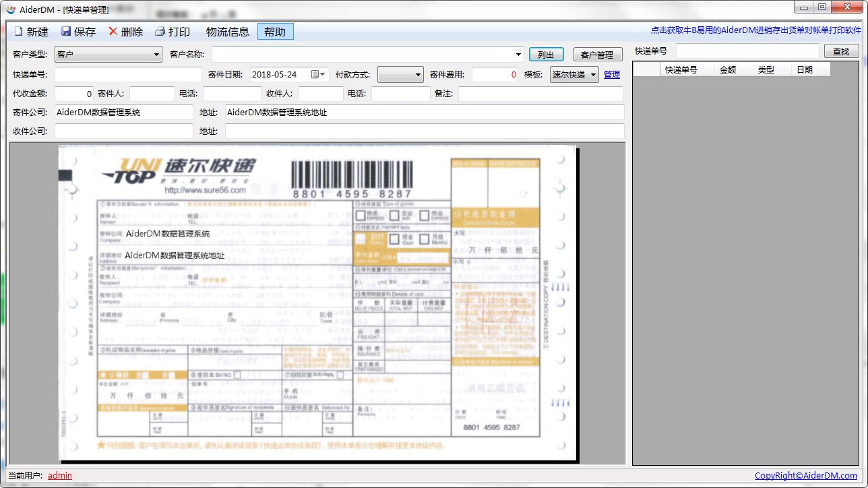Viewport: 868px width, 488px height.
Task: Focus the recipient 地址 field beside 收件公司
Action: click(x=425, y=131)
